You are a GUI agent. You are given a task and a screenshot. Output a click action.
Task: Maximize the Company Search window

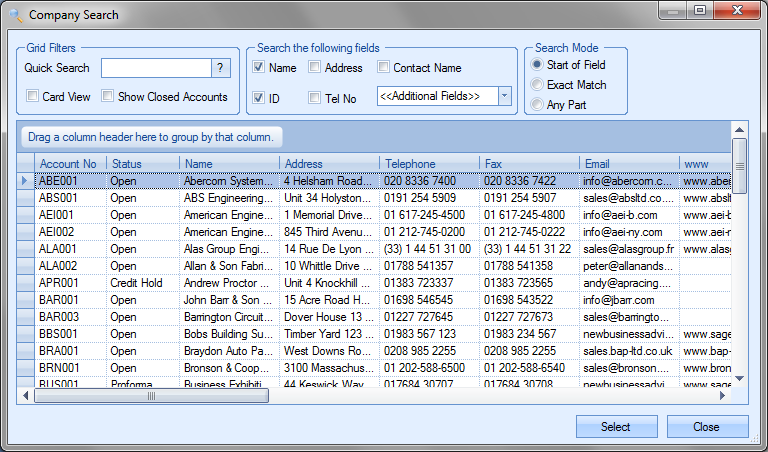(x=699, y=11)
